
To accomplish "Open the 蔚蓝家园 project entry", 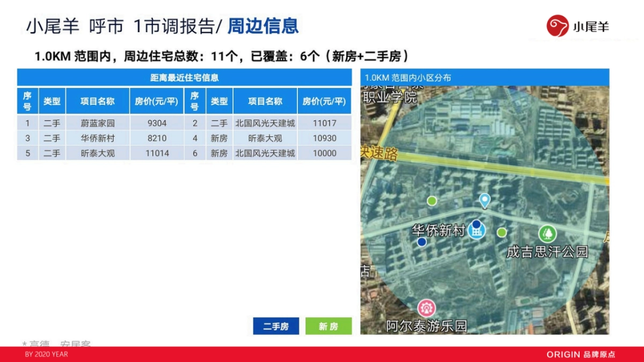I will [99, 123].
